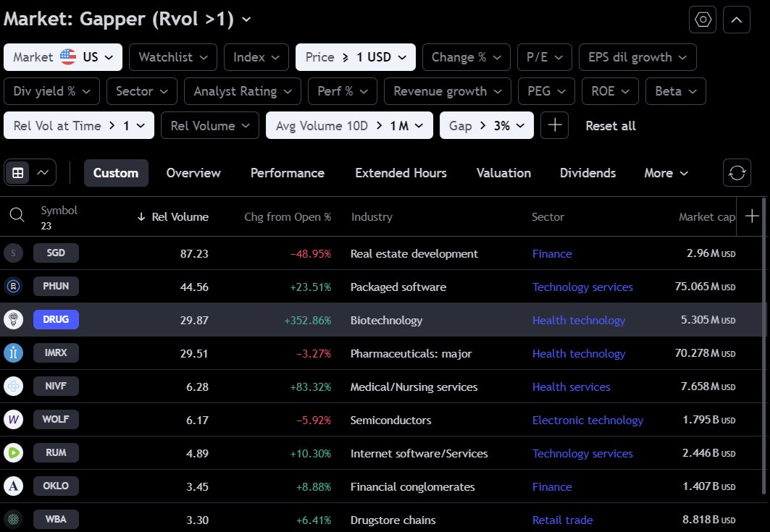Open the Rel Vol at Time filter

click(79, 126)
